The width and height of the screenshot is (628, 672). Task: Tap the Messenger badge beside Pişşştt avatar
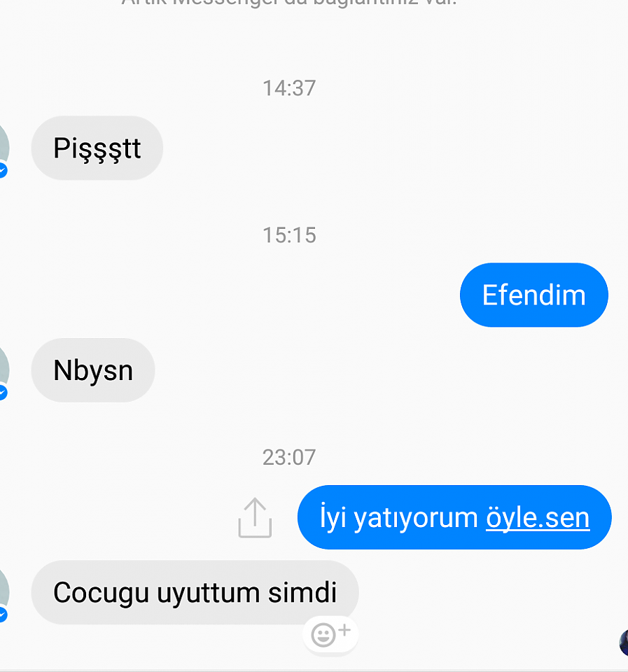[3, 170]
